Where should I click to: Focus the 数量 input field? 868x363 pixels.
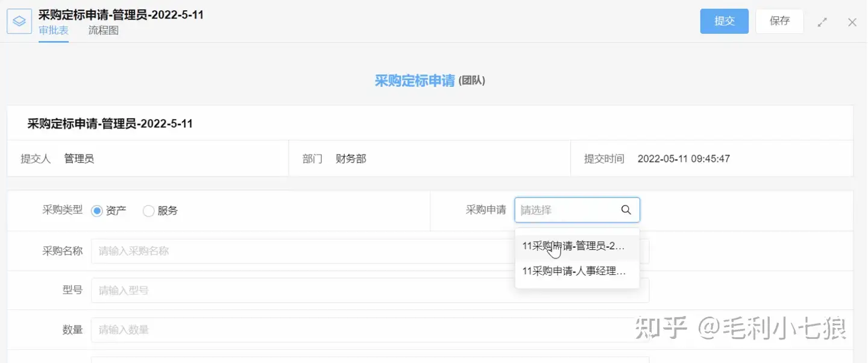coord(370,330)
